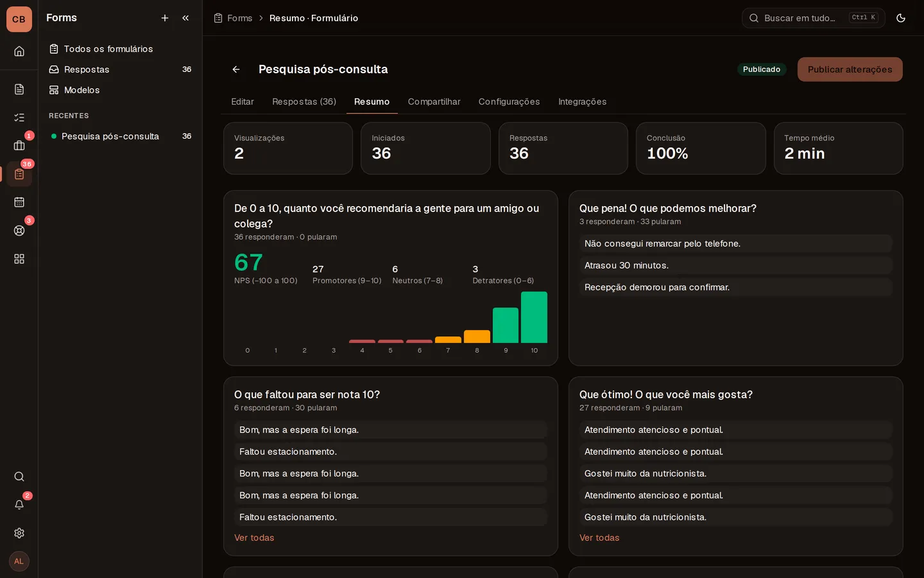Click the Publicar alterações button
The height and width of the screenshot is (578, 924).
pyautogui.click(x=850, y=69)
